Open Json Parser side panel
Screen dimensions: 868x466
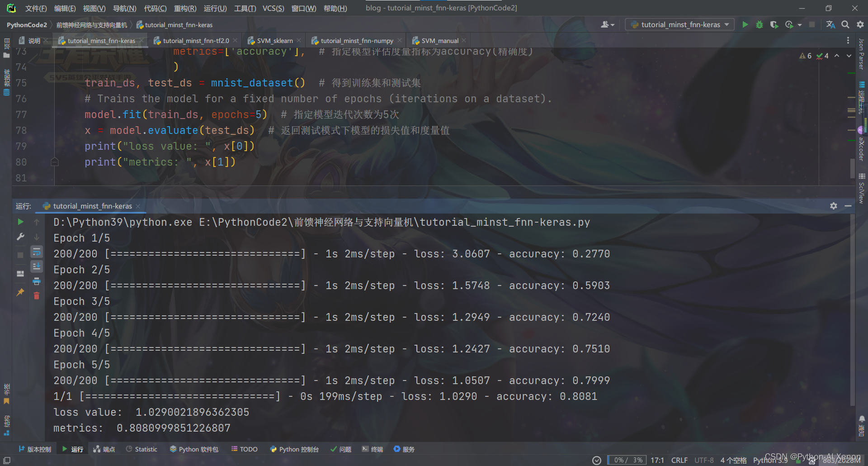pyautogui.click(x=861, y=54)
